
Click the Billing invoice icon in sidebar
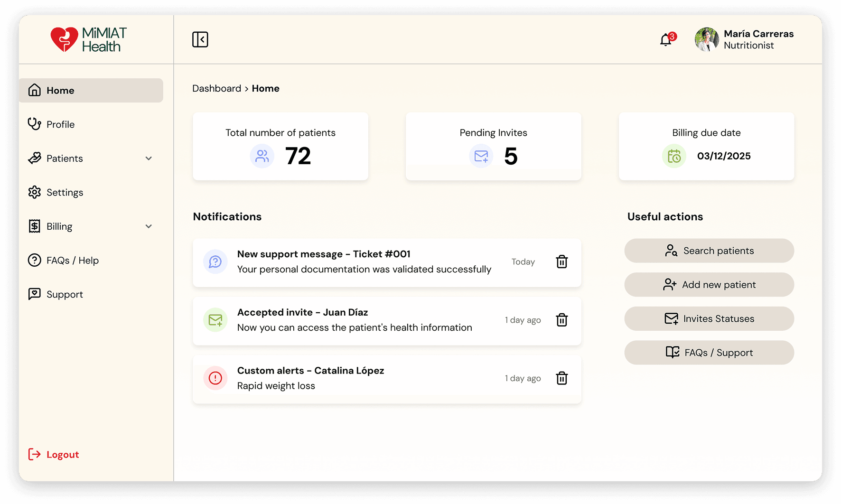[34, 226]
